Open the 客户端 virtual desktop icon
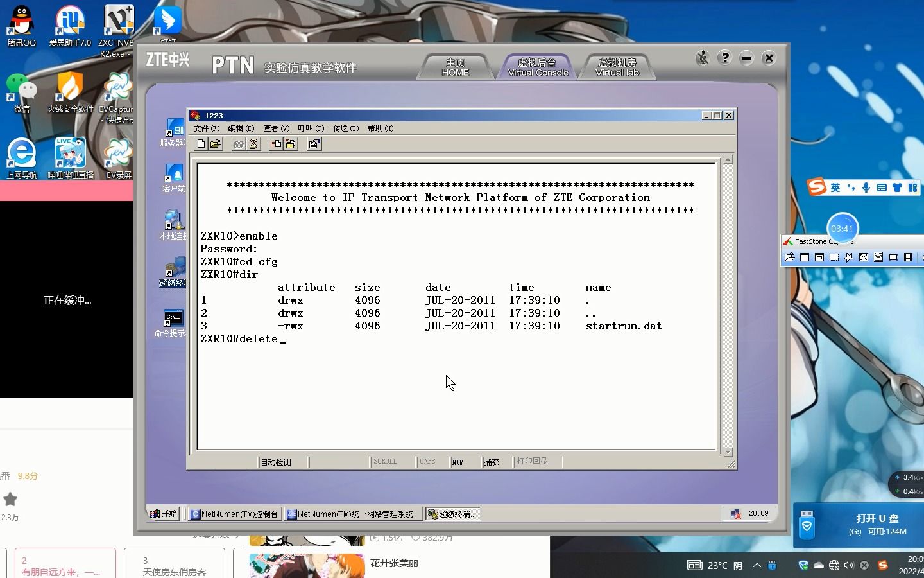This screenshot has height=578, width=924. (x=173, y=178)
